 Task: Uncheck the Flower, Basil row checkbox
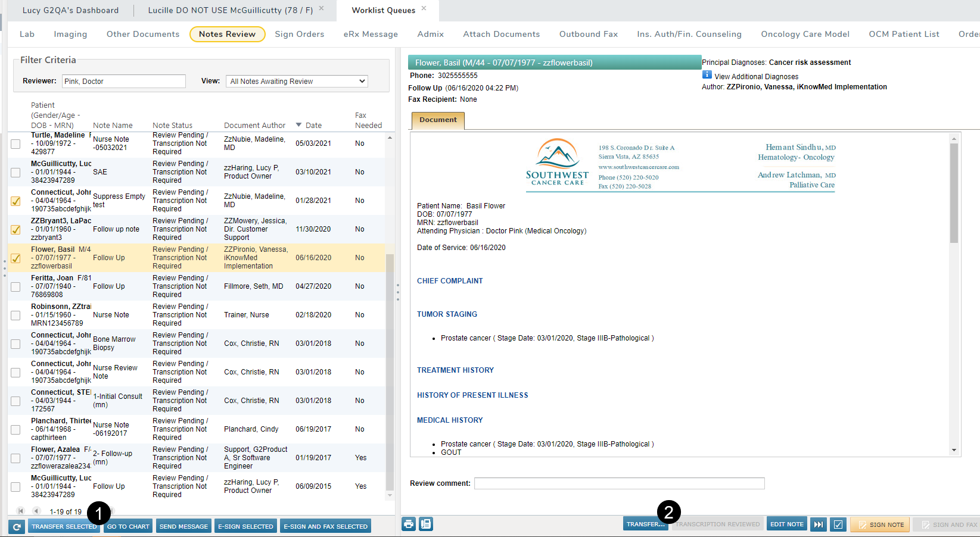coord(16,258)
